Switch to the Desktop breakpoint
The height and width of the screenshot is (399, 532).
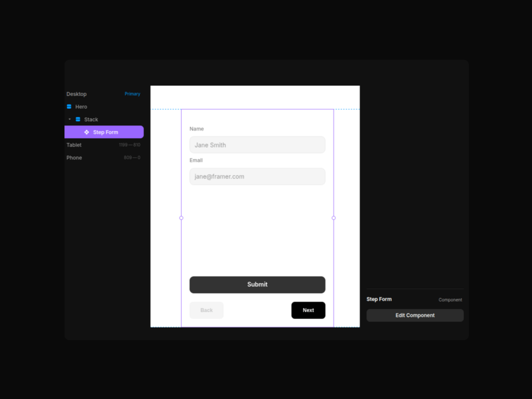coord(76,94)
